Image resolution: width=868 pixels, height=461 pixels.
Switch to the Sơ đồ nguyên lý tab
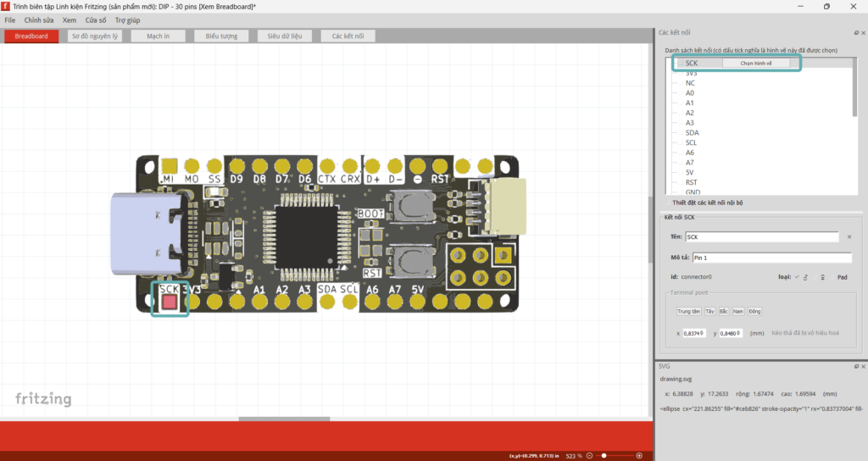coord(95,36)
